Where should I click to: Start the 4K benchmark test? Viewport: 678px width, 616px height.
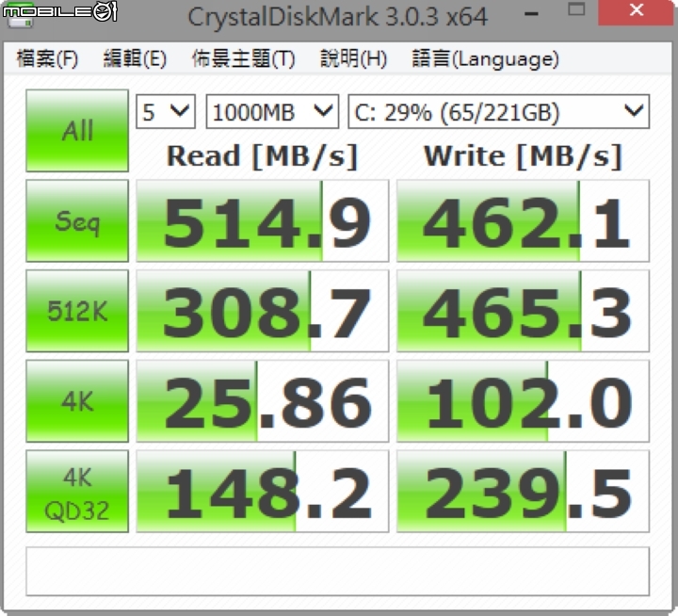77,401
